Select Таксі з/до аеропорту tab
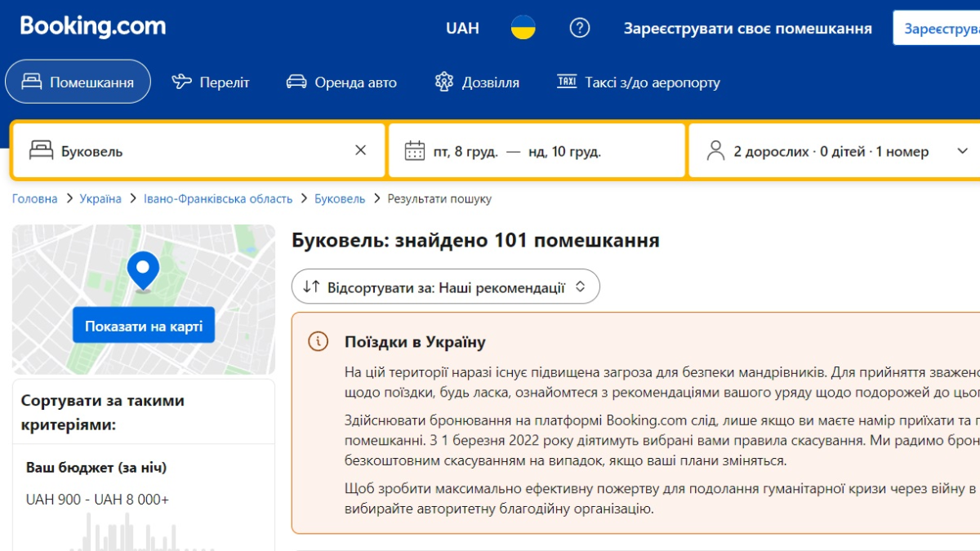 click(x=638, y=82)
